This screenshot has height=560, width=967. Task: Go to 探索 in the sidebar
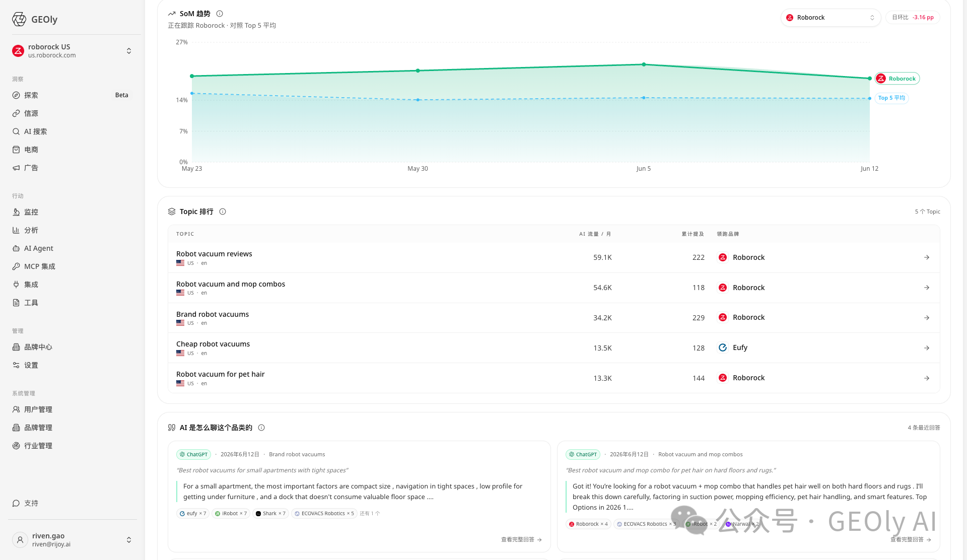pos(31,95)
